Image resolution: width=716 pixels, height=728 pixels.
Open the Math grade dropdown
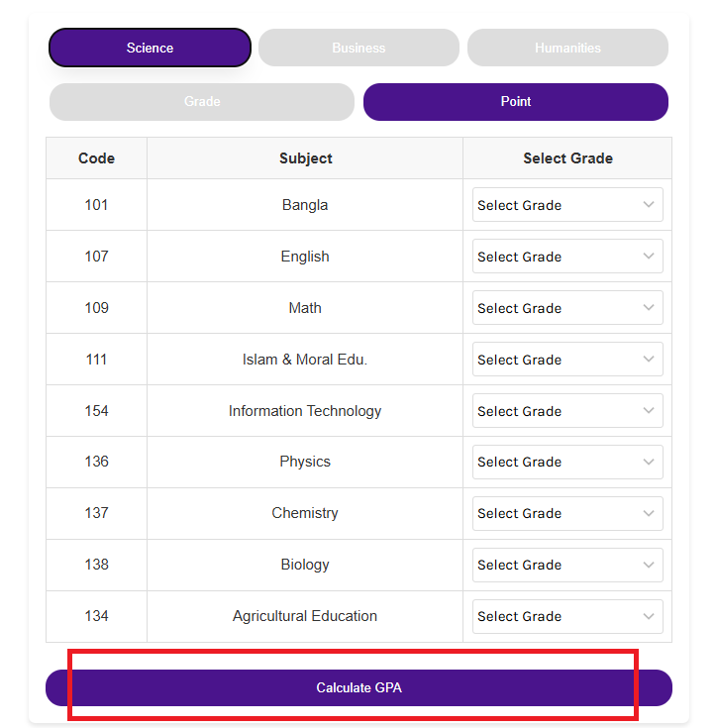click(x=567, y=308)
